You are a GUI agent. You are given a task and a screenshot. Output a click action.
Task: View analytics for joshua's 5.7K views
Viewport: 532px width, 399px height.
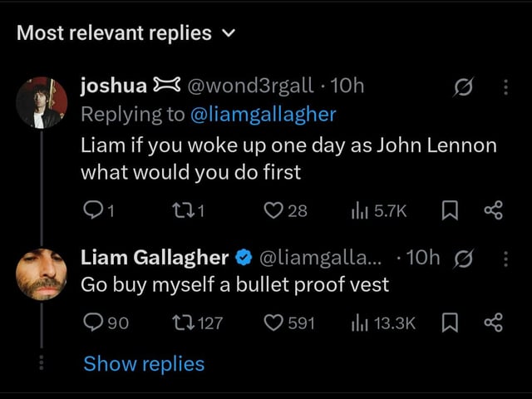[379, 210]
